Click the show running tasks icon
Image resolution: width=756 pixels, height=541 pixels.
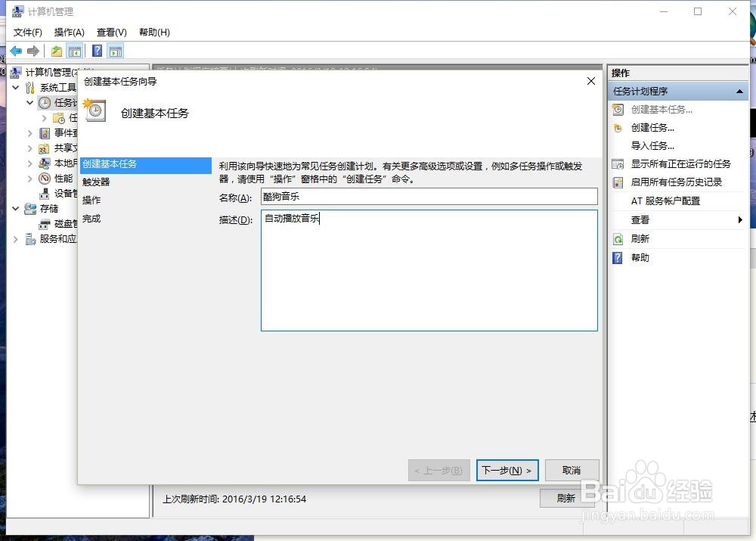pos(618,164)
